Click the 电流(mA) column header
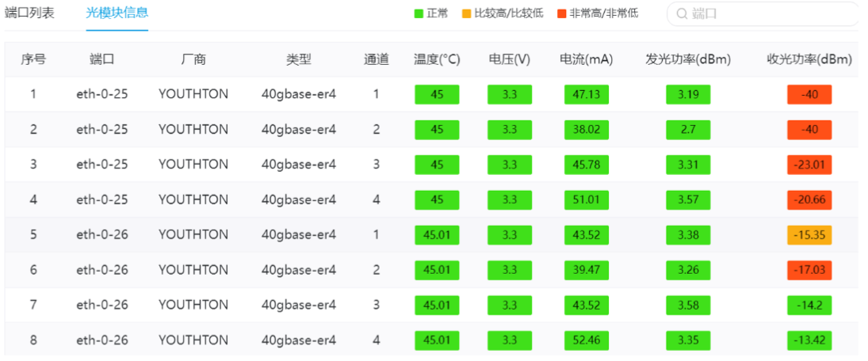The width and height of the screenshot is (868, 361). point(586,59)
